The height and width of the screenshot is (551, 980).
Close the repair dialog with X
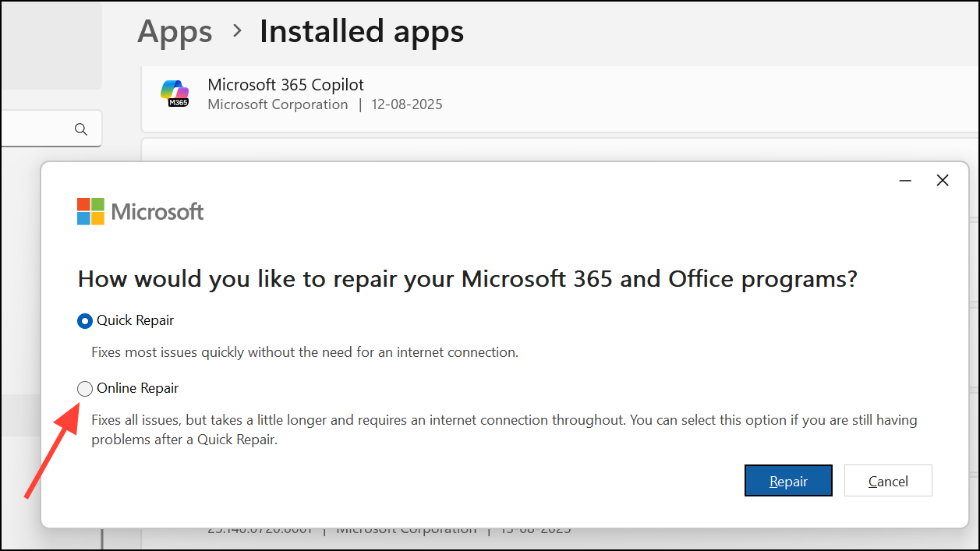pos(943,181)
